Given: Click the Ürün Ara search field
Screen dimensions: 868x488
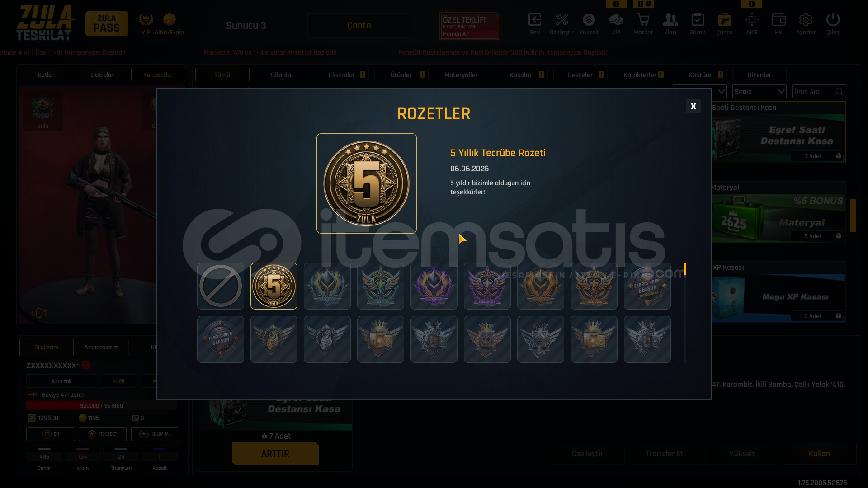Looking at the screenshot, I should click(x=819, y=92).
